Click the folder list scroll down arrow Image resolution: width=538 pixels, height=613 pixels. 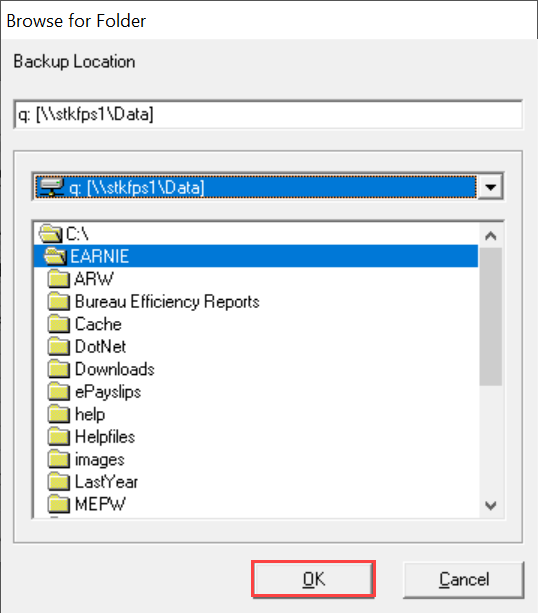point(491,505)
